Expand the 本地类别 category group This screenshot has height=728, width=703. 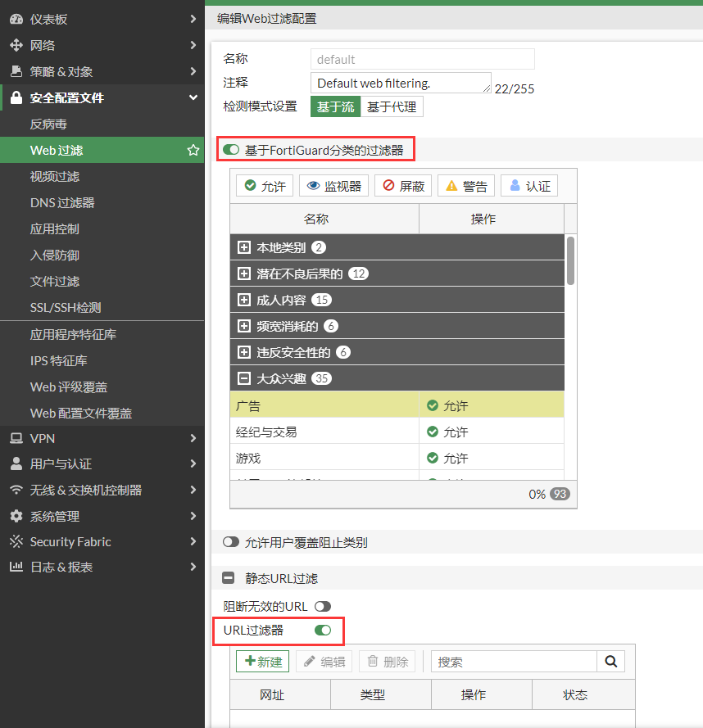244,248
